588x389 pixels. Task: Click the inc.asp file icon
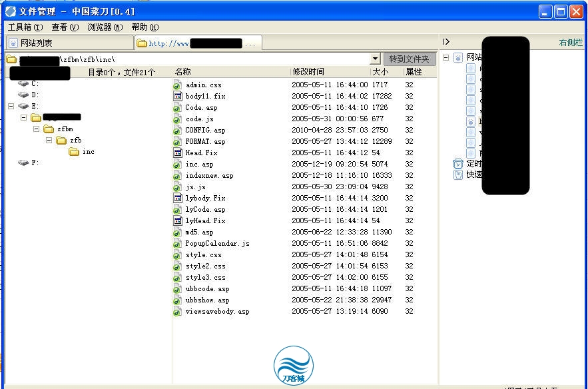coord(177,165)
